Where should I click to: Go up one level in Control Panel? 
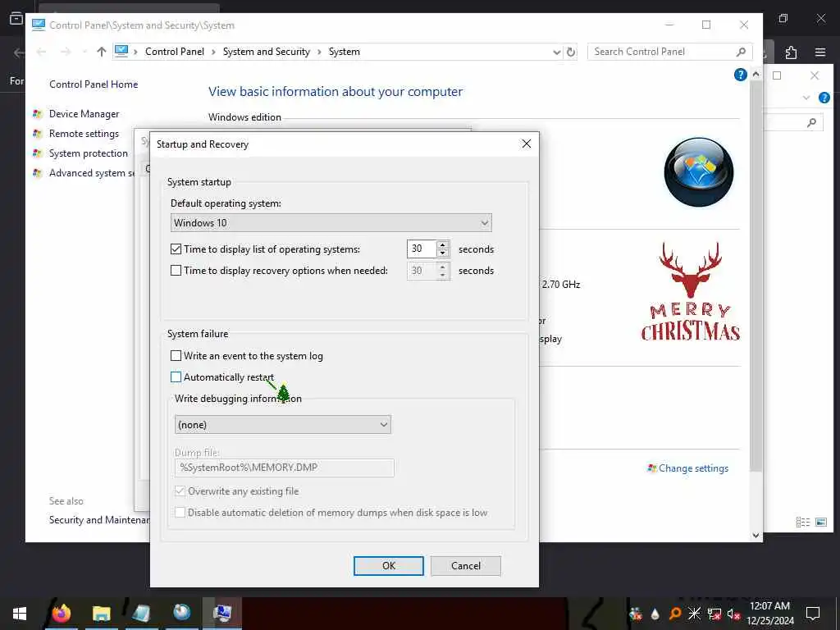[101, 52]
